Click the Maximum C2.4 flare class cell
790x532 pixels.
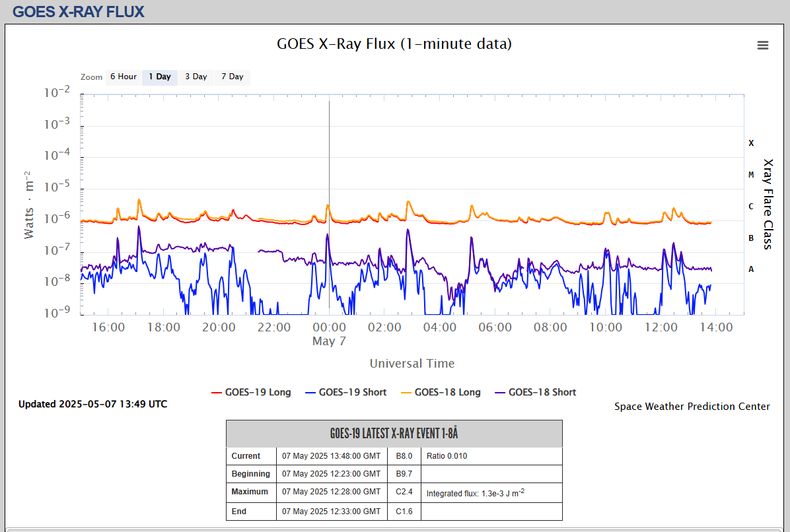click(404, 492)
